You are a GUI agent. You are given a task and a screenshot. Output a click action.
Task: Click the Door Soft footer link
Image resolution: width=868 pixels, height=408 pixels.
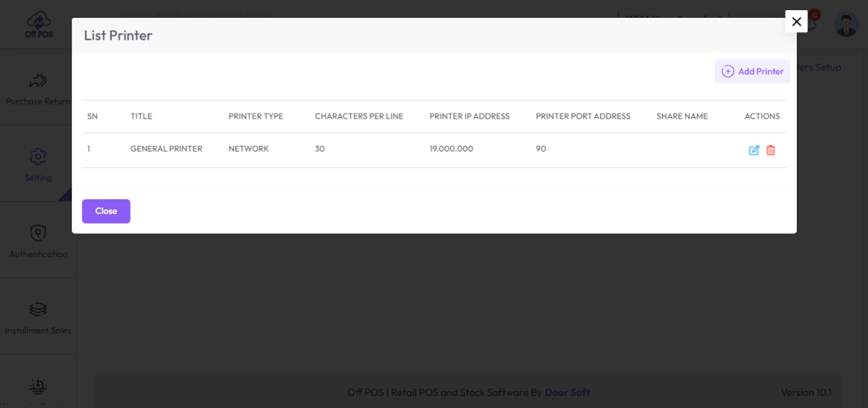567,393
